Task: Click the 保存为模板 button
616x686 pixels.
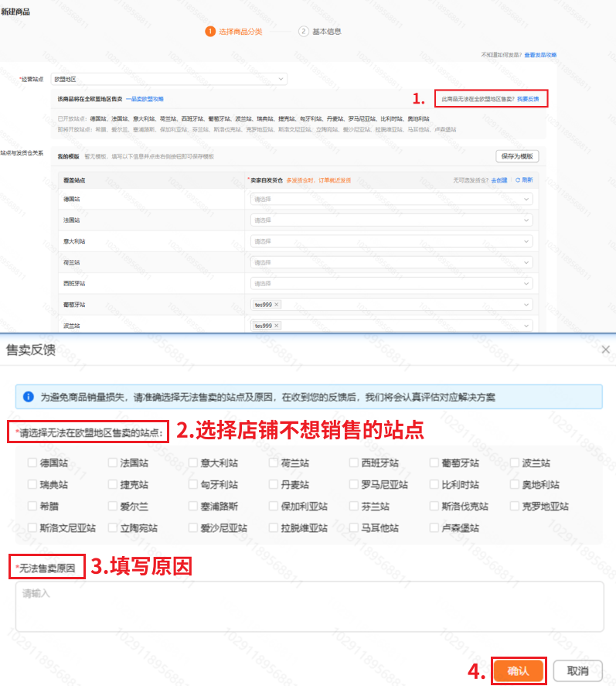Action: tap(517, 156)
